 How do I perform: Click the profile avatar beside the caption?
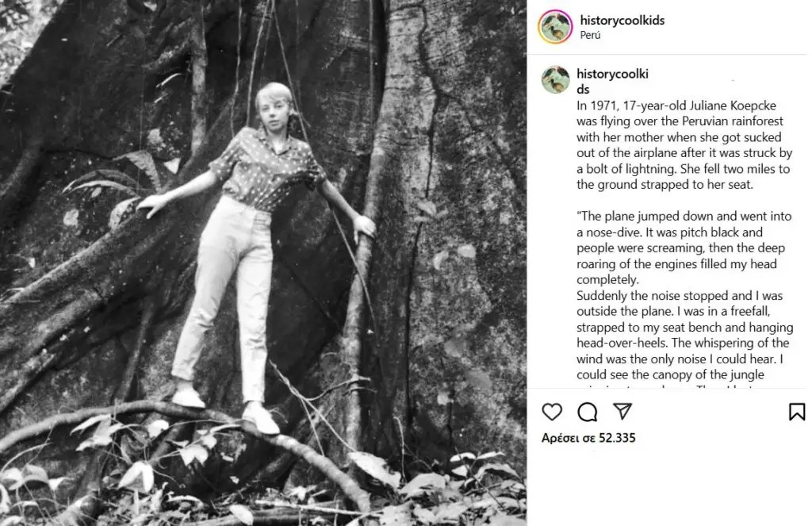coord(555,80)
